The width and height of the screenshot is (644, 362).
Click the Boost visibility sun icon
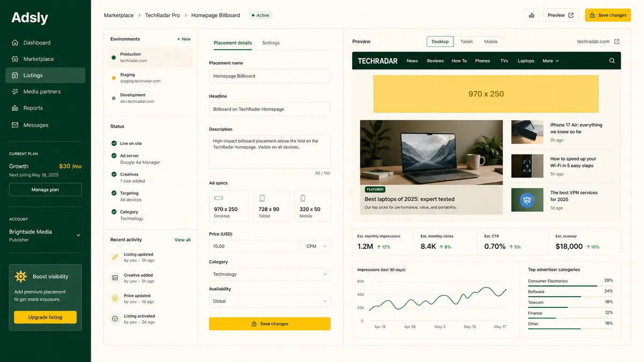click(x=21, y=276)
